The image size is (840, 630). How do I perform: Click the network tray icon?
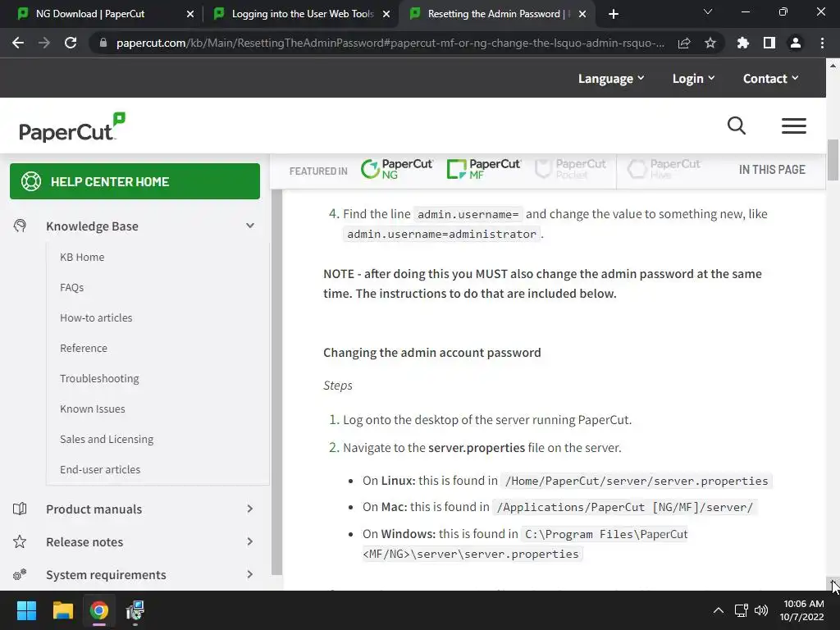[741, 610]
